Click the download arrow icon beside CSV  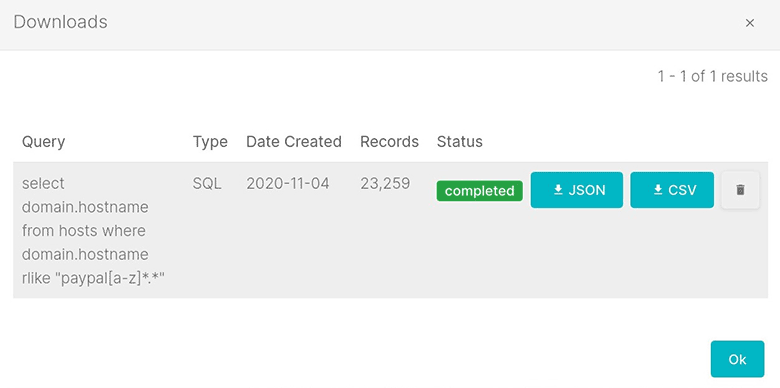click(658, 190)
